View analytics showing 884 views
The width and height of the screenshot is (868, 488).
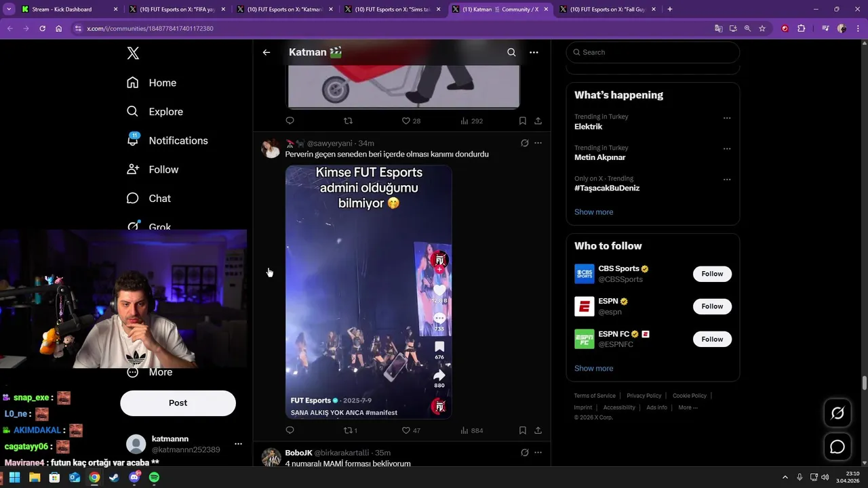click(471, 430)
